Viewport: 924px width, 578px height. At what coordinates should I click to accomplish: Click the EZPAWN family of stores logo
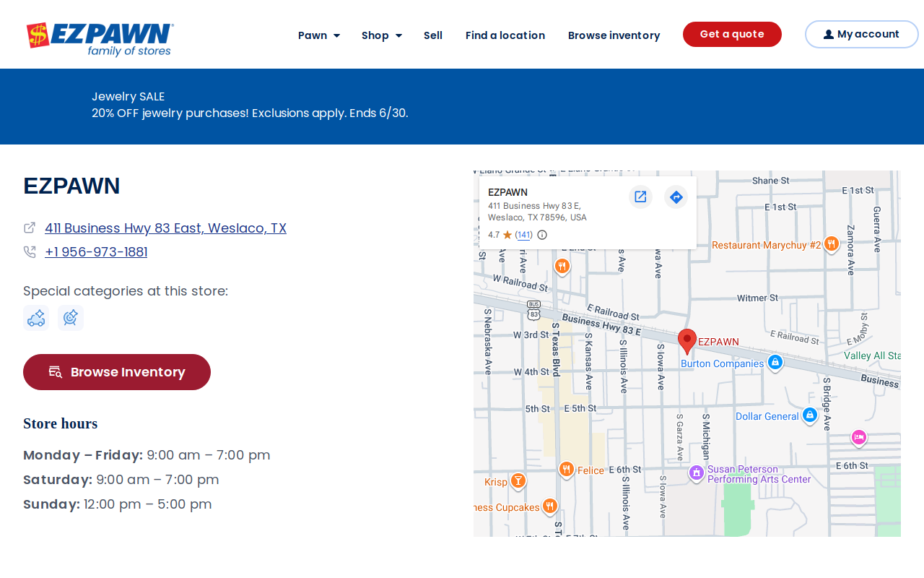(100, 40)
